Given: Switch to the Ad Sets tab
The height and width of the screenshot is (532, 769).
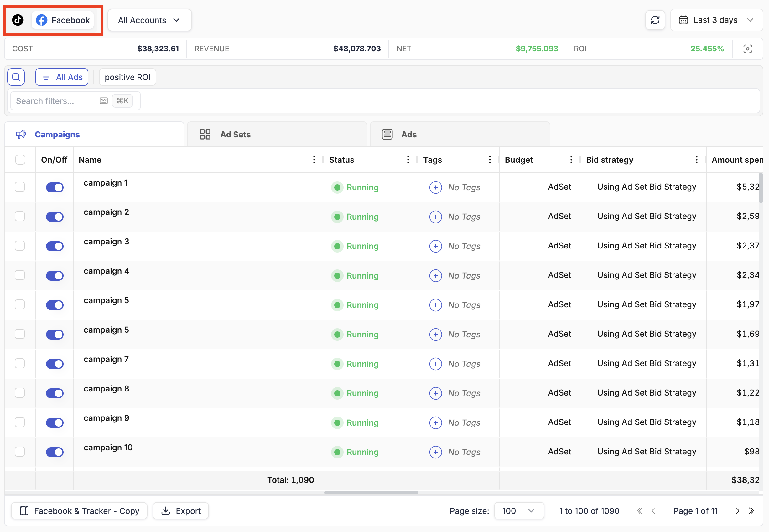Looking at the screenshot, I should click(x=235, y=134).
